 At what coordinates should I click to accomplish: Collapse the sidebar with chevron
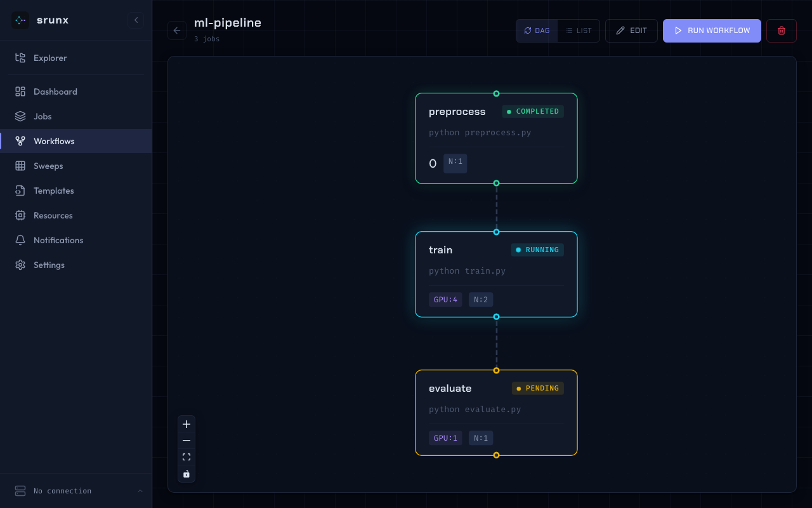[x=136, y=20]
